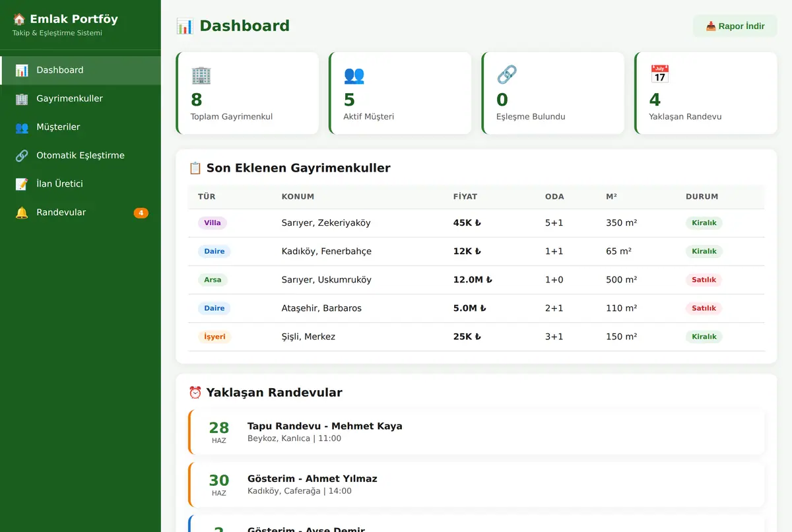Open the Dashboard menu item
Image resolution: width=792 pixels, height=532 pixels.
point(81,70)
